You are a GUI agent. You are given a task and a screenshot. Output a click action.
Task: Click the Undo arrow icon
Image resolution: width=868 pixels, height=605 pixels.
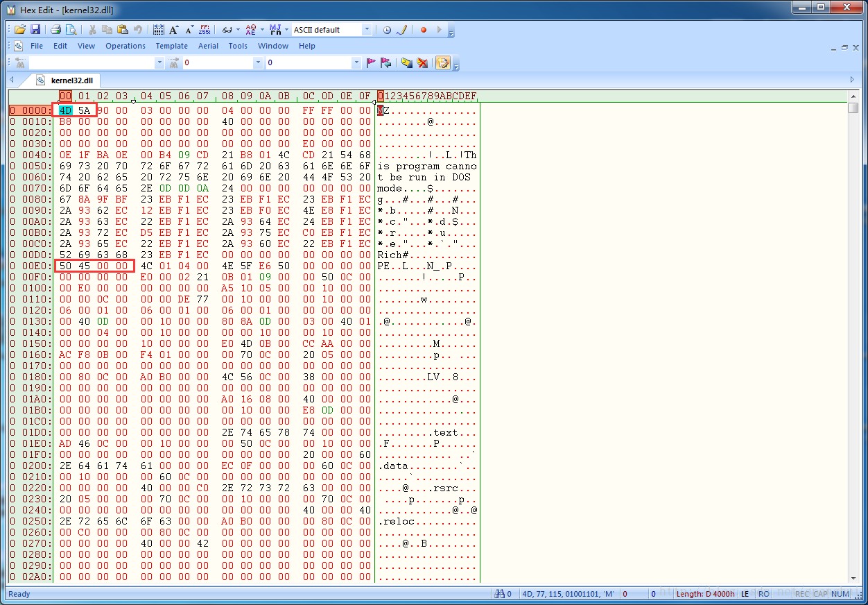coord(137,30)
